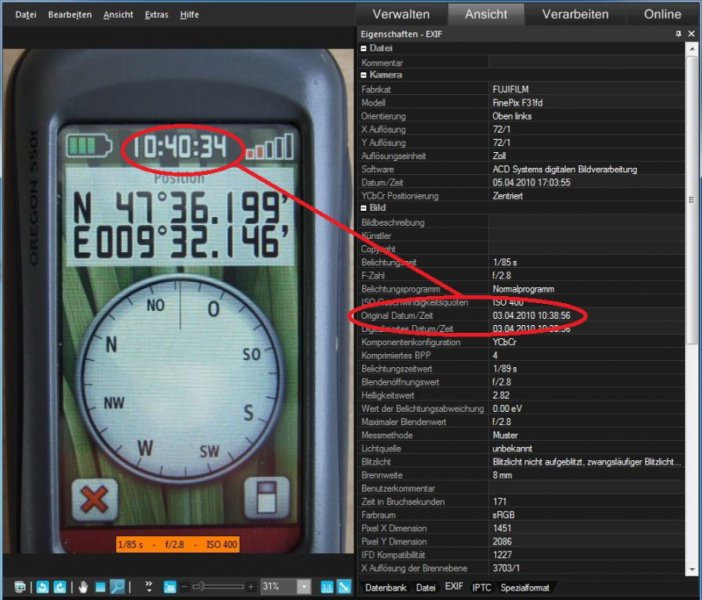Open the Ansicht menu in menu bar
The height and width of the screenshot is (600, 702).
118,15
